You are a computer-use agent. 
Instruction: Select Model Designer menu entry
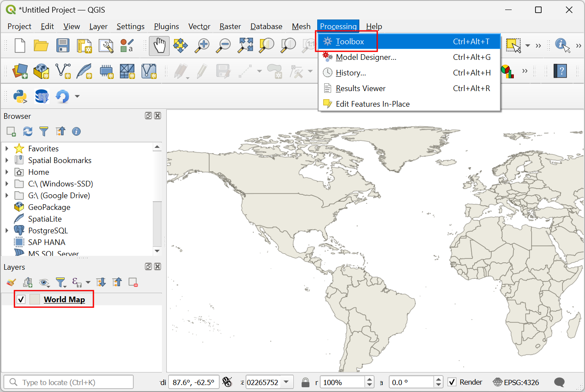(366, 57)
